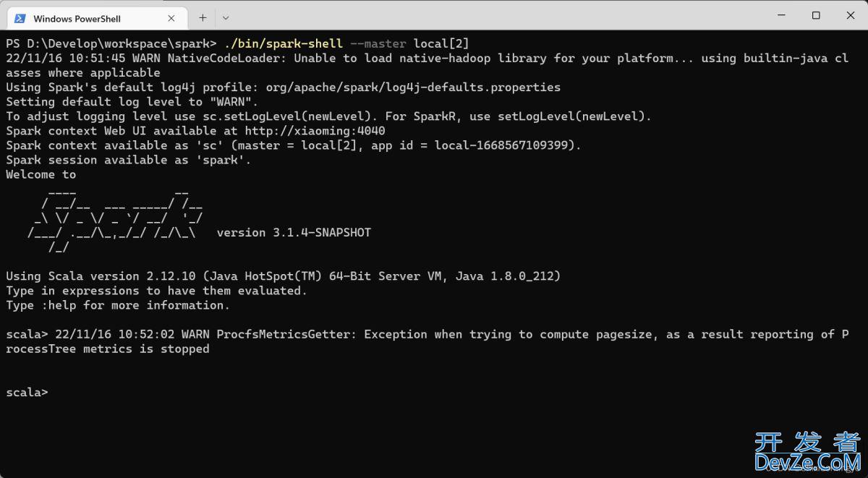This screenshot has width=868, height=478.
Task: Click 'Type in expressions to have them evaluated.'
Action: (x=156, y=291)
